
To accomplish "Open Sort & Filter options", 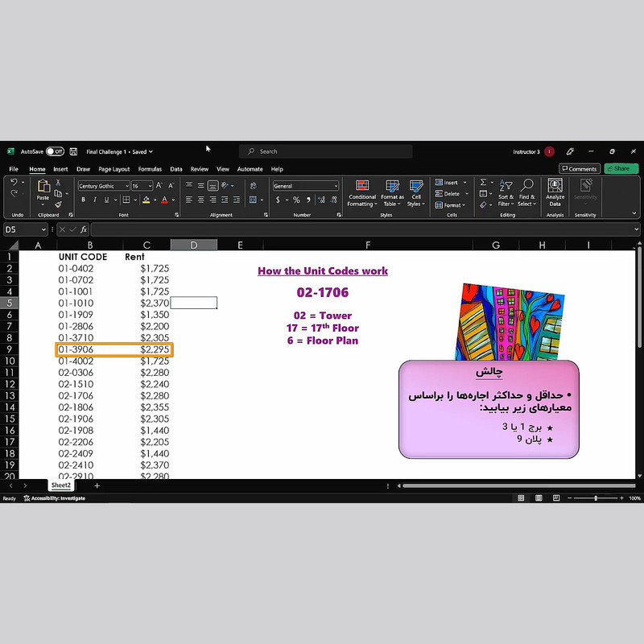I will pyautogui.click(x=506, y=193).
